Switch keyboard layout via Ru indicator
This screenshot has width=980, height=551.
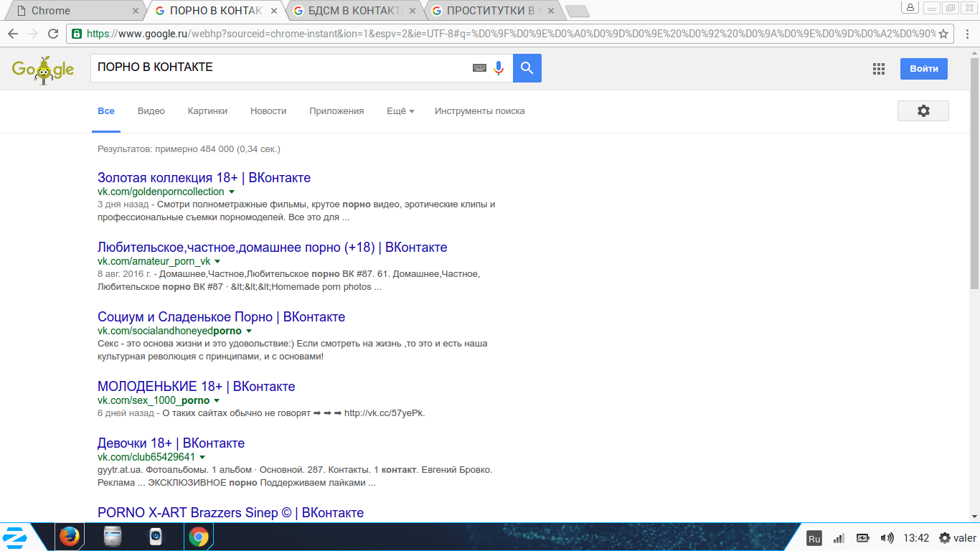coord(814,538)
